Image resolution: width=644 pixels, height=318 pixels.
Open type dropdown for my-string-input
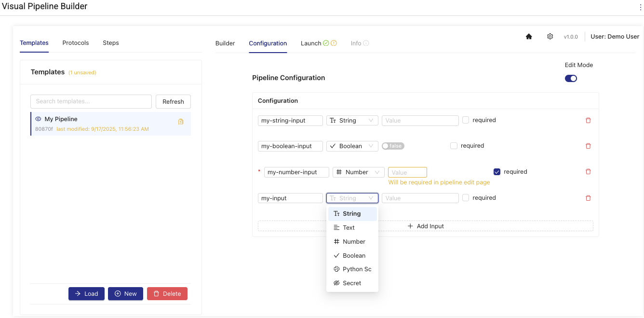click(x=352, y=120)
